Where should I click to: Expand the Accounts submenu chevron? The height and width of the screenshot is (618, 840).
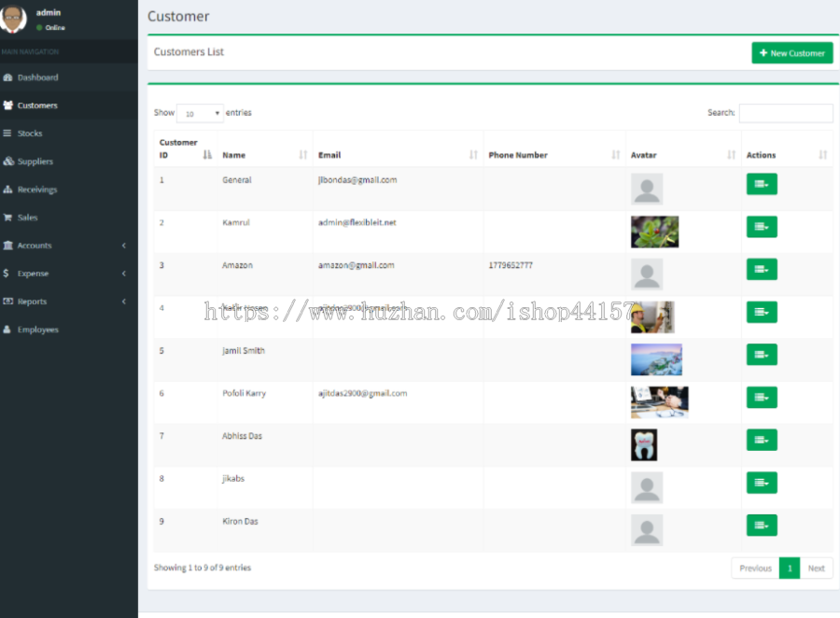tap(124, 246)
